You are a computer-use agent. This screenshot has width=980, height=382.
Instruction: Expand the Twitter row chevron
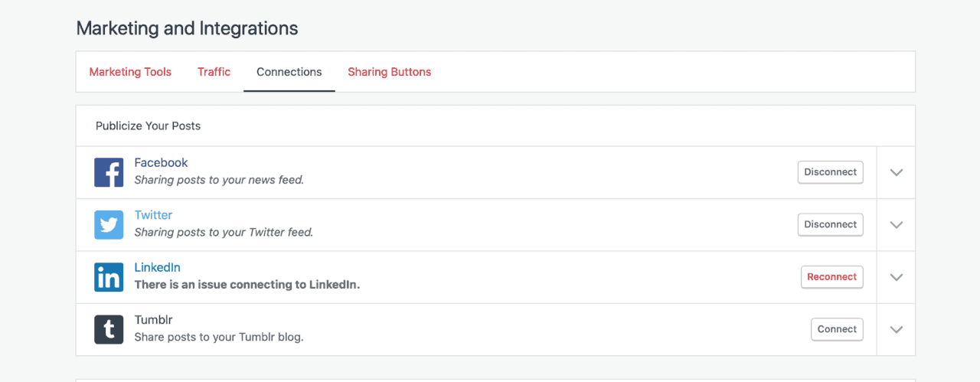[897, 225]
